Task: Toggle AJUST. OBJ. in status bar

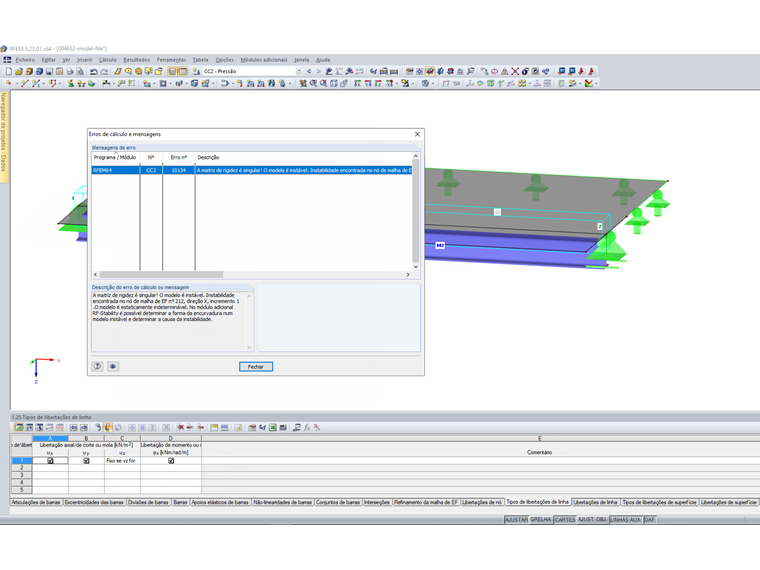Action: click(592, 520)
